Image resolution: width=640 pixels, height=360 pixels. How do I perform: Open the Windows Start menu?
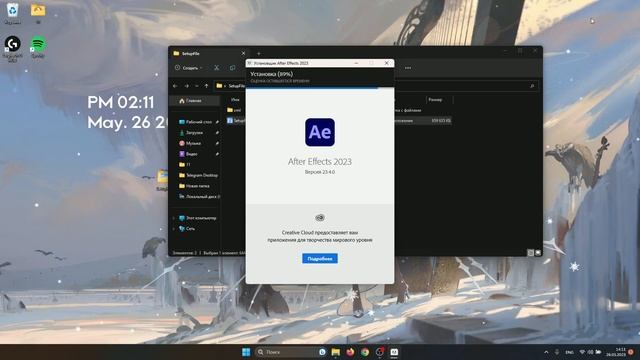click(x=246, y=352)
